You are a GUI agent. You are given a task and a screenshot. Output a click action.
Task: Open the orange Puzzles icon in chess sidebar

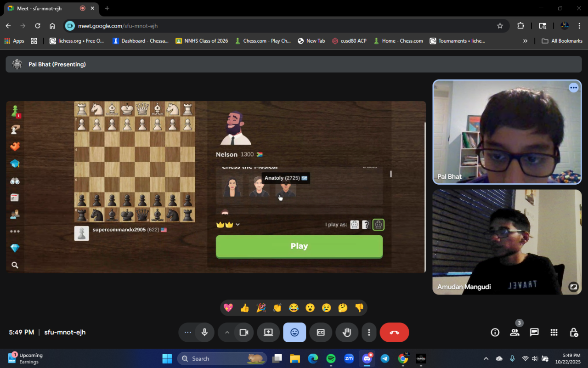(15, 147)
